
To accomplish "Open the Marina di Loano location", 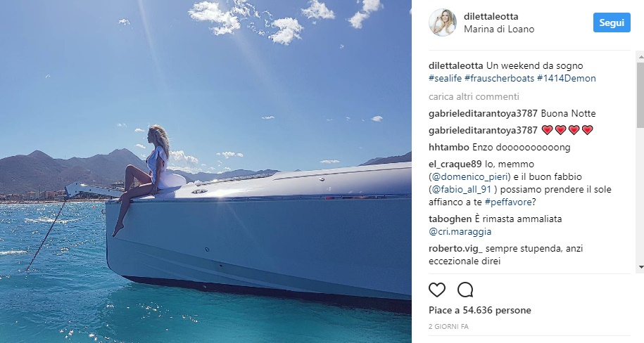I will 499,29.
